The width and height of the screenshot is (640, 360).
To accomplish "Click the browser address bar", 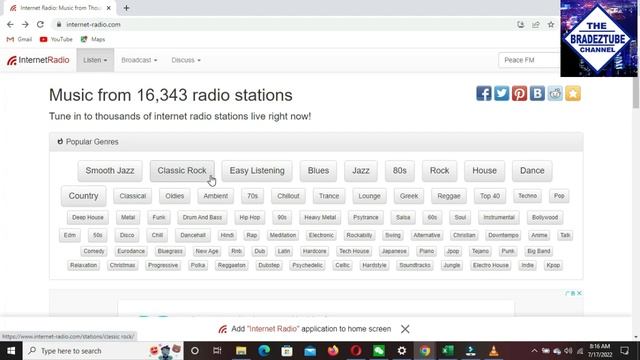I will [286, 24].
